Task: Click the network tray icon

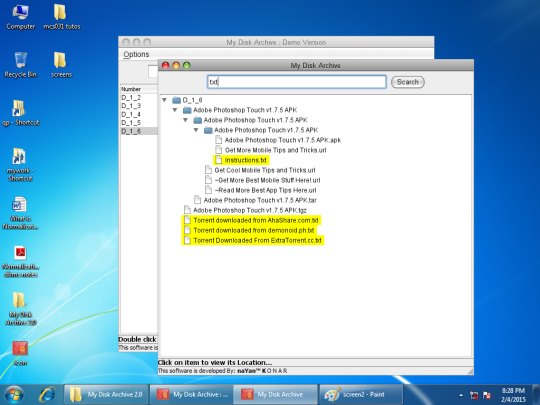Action: pyautogui.click(x=474, y=395)
